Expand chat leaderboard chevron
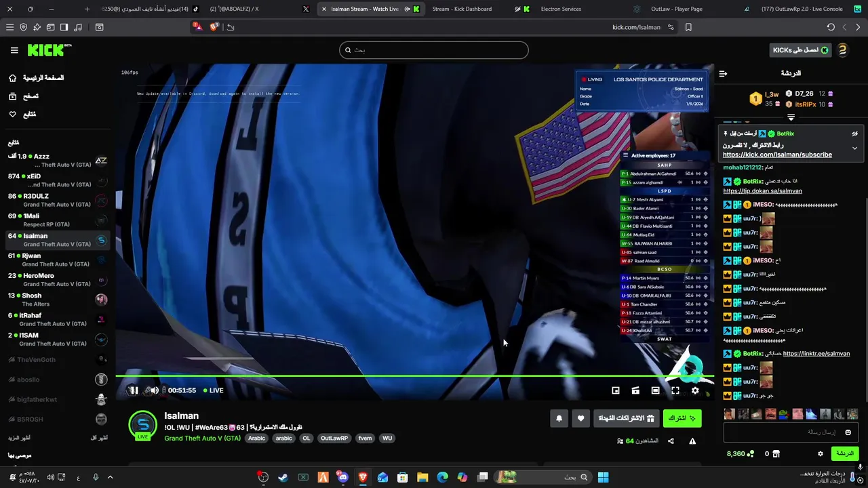The image size is (868, 488). (x=791, y=118)
